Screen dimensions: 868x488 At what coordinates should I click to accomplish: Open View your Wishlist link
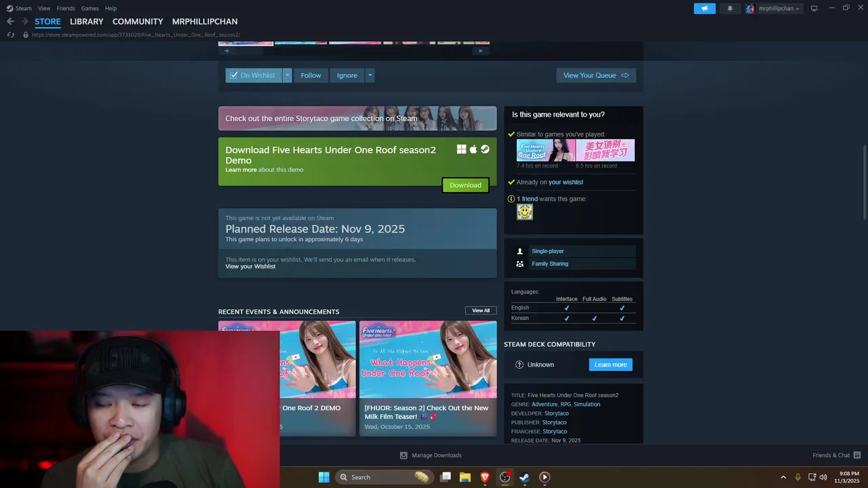click(250, 266)
